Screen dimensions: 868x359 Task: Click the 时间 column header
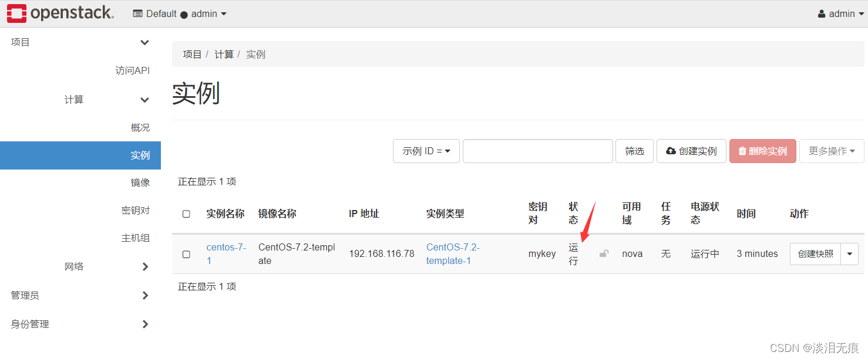pyautogui.click(x=746, y=214)
